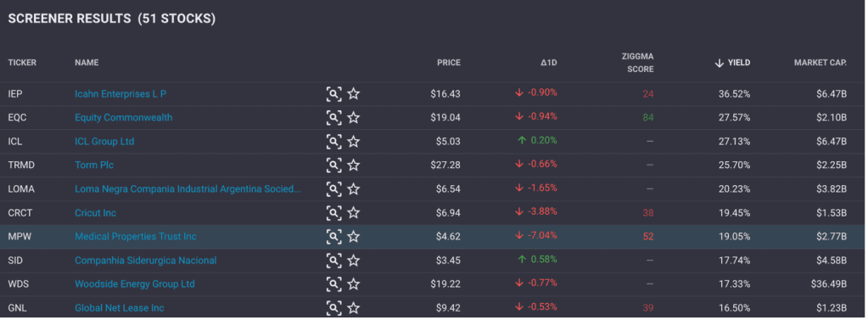
Task: Star Woodside Energy Group as favorite
Action: [354, 284]
